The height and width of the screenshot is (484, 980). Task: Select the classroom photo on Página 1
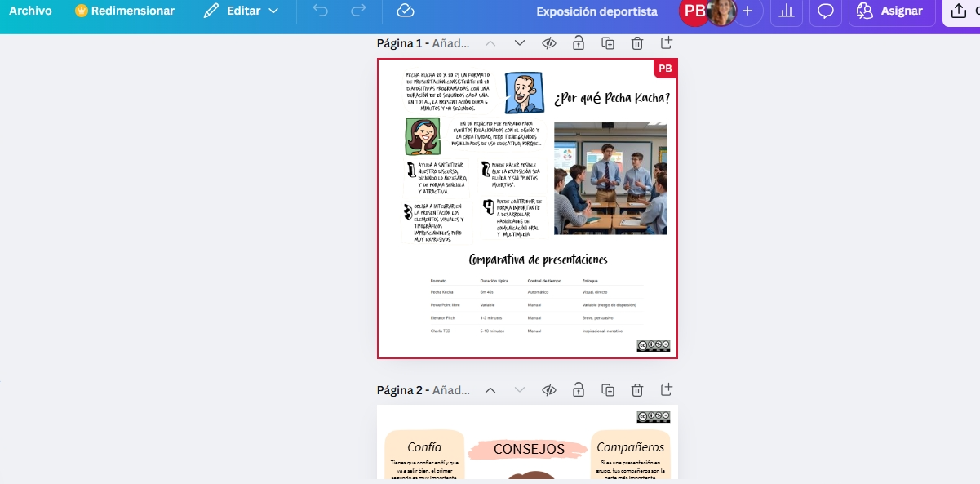pos(610,178)
